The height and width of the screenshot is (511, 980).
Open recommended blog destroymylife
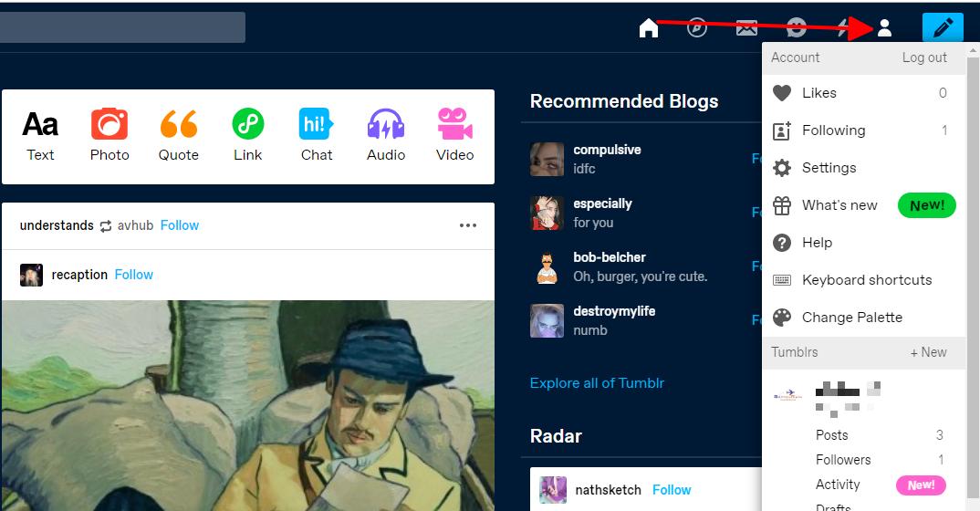614,311
